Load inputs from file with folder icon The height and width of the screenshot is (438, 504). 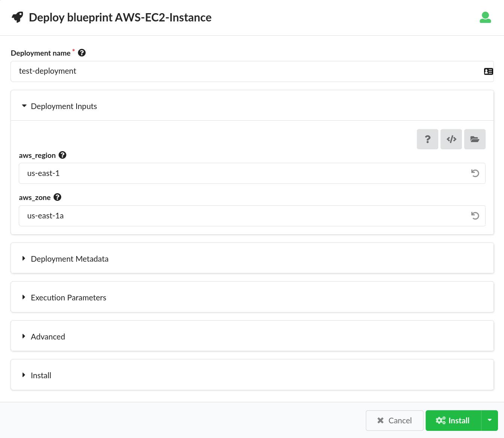click(475, 139)
